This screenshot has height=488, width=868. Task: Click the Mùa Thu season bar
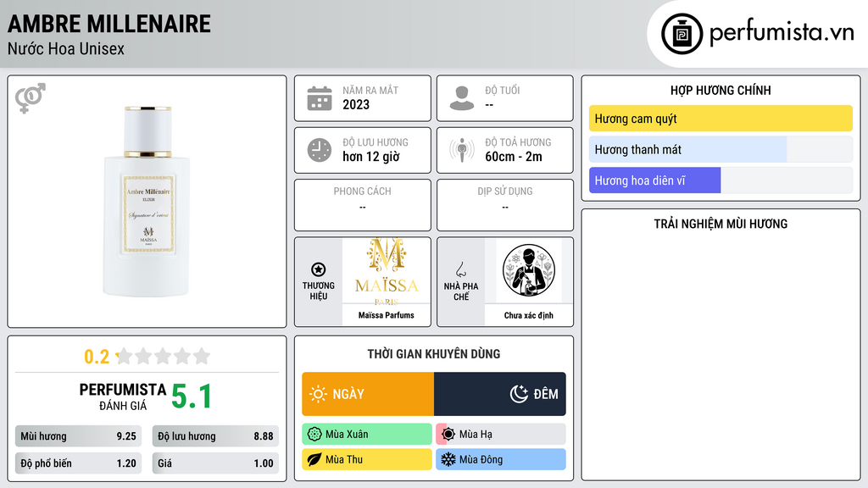[x=367, y=459]
